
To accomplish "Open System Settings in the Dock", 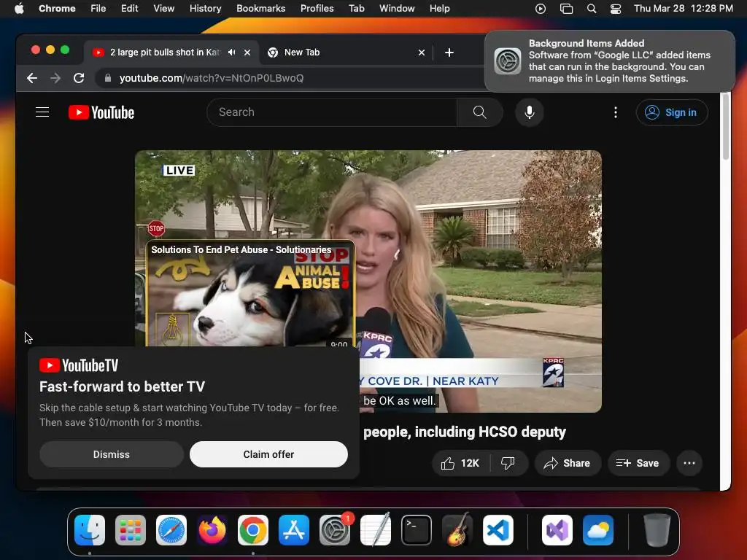I will (335, 530).
